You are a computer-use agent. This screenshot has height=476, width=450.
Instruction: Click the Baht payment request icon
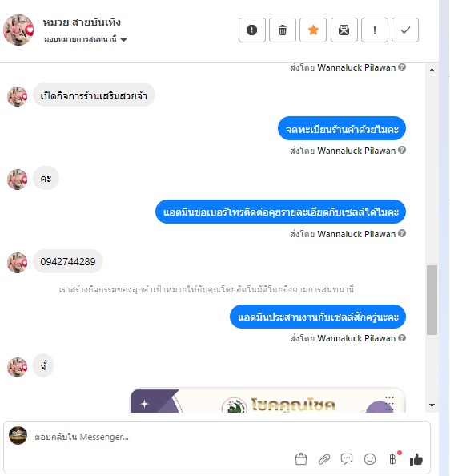tap(393, 458)
